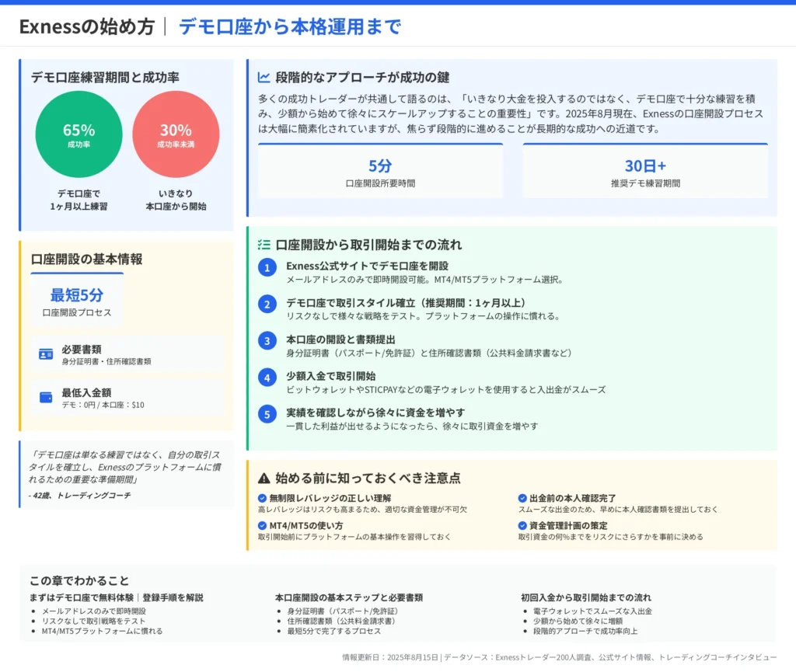This screenshot has width=796, height=672.
Task: Click bullet MT4/MT5プラットフォームに慣れる
Action: tap(102, 631)
